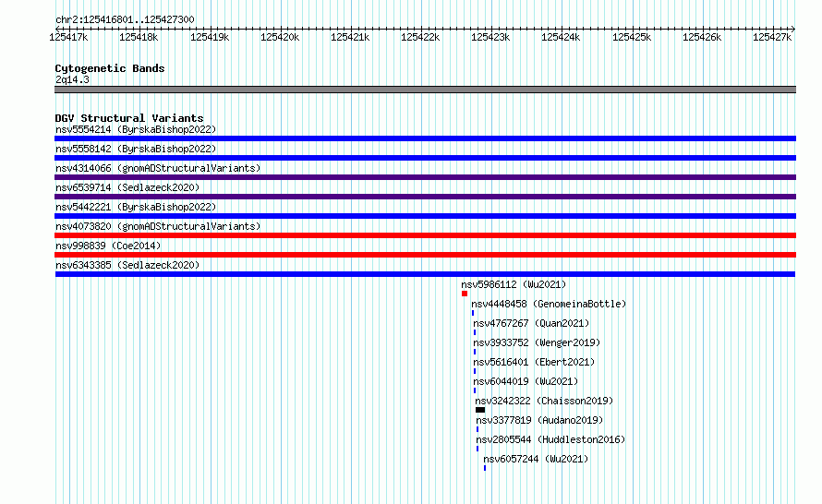Select the small red marker under nsv5986112
This screenshot has height=504, width=822.
point(465,294)
